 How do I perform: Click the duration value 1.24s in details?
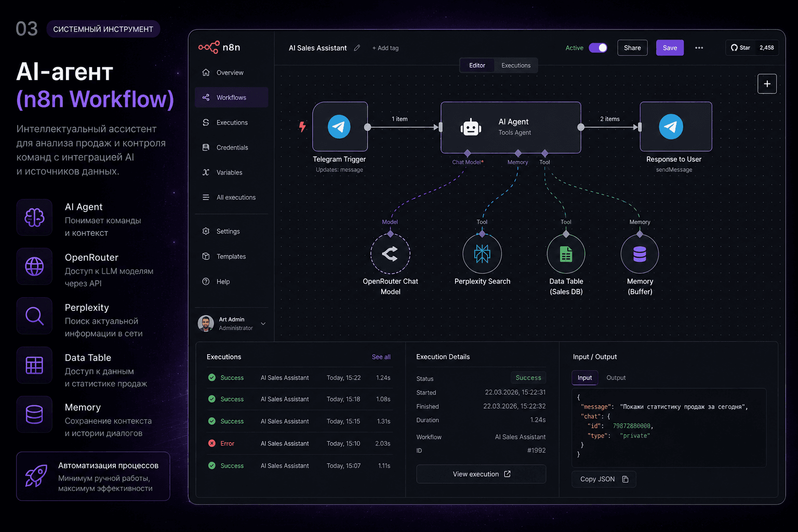(x=538, y=420)
